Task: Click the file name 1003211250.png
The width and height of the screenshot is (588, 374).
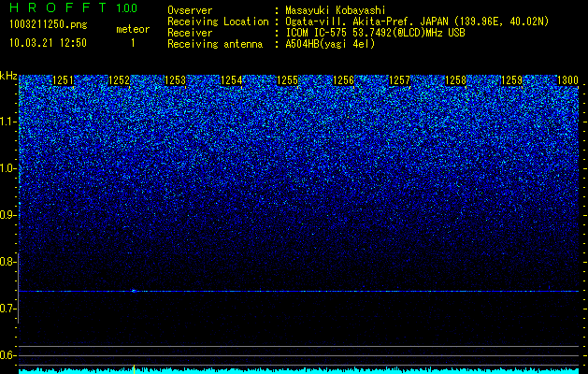Action: pyautogui.click(x=49, y=24)
